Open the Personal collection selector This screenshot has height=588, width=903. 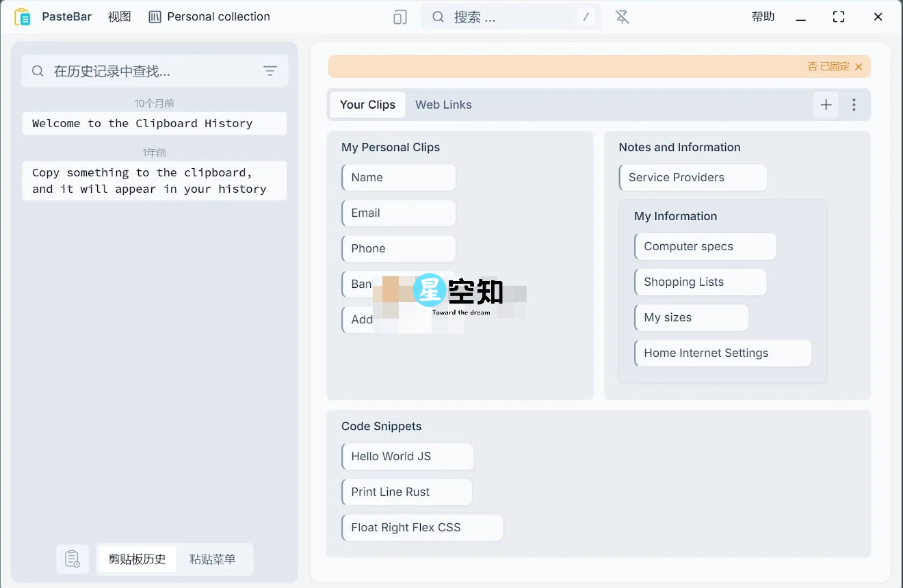(209, 16)
